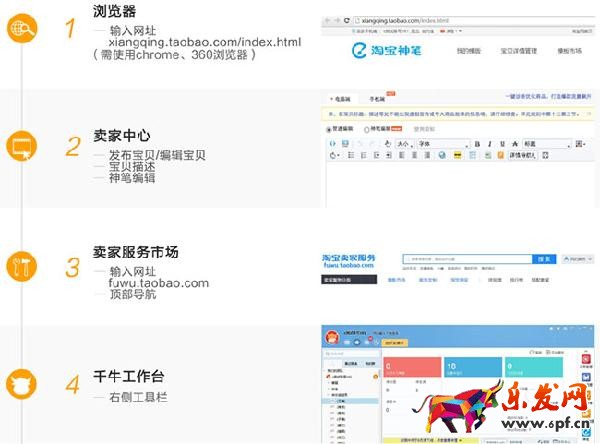Click the 详情导航 button in the editor

520,155
